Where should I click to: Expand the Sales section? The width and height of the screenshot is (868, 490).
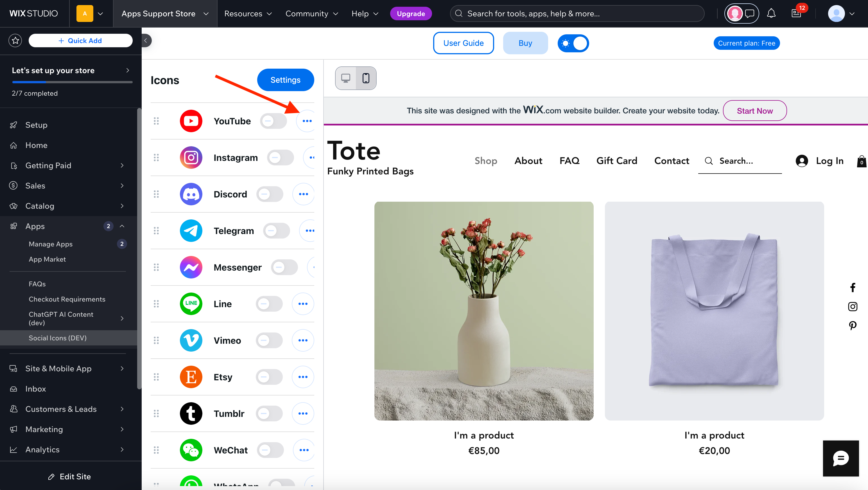pyautogui.click(x=68, y=186)
